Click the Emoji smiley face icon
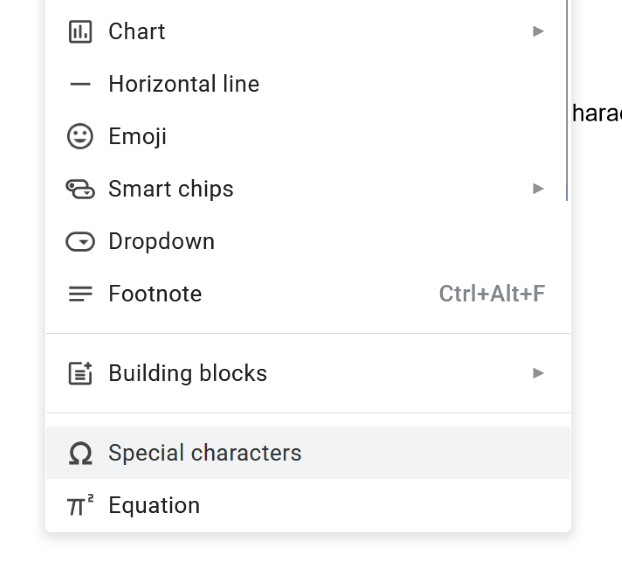The image size is (622, 563). (80, 137)
